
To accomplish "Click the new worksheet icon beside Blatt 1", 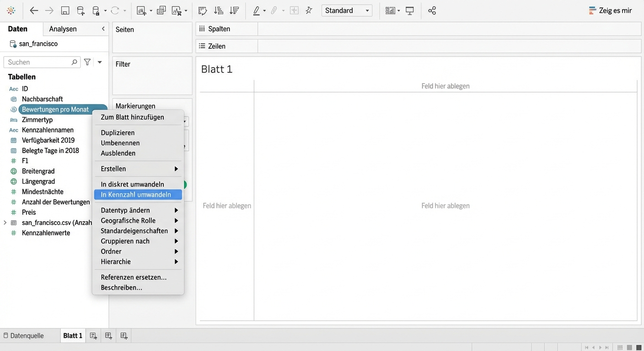I will [x=93, y=335].
